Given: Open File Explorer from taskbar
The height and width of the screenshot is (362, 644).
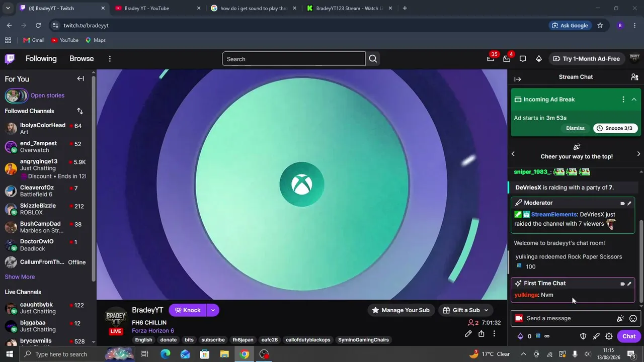Looking at the screenshot, I should click(x=224, y=354).
